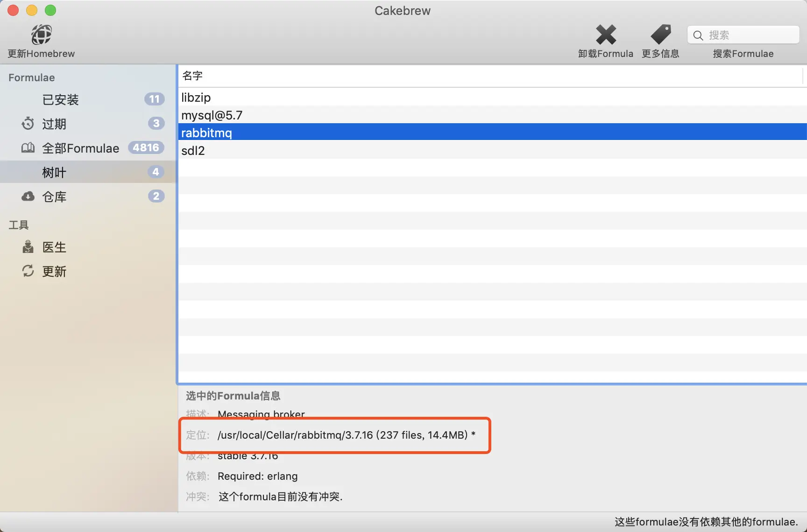Select the rabbitmq formula row
The image size is (807, 532).
(493, 133)
